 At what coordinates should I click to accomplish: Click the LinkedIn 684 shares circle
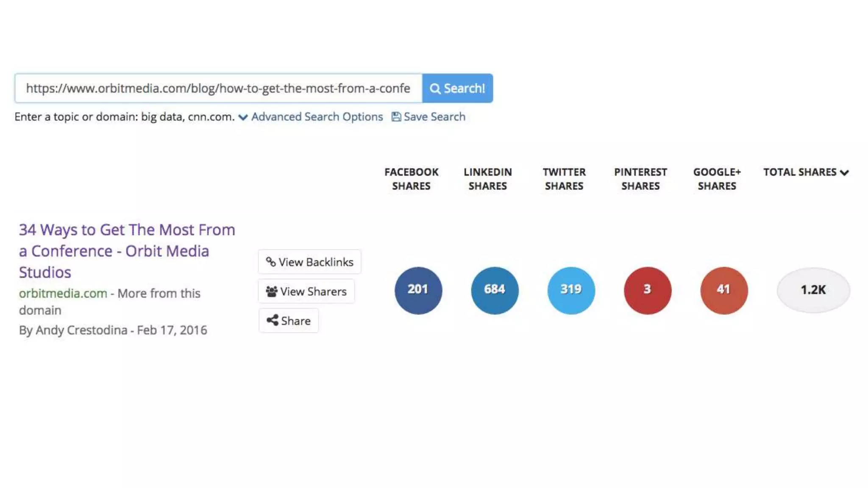click(x=495, y=290)
